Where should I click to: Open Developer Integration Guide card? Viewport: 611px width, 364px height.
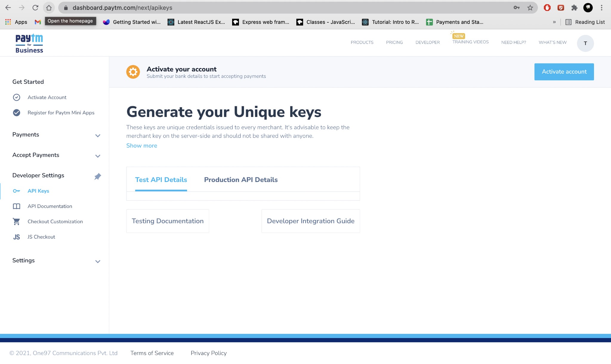point(311,221)
